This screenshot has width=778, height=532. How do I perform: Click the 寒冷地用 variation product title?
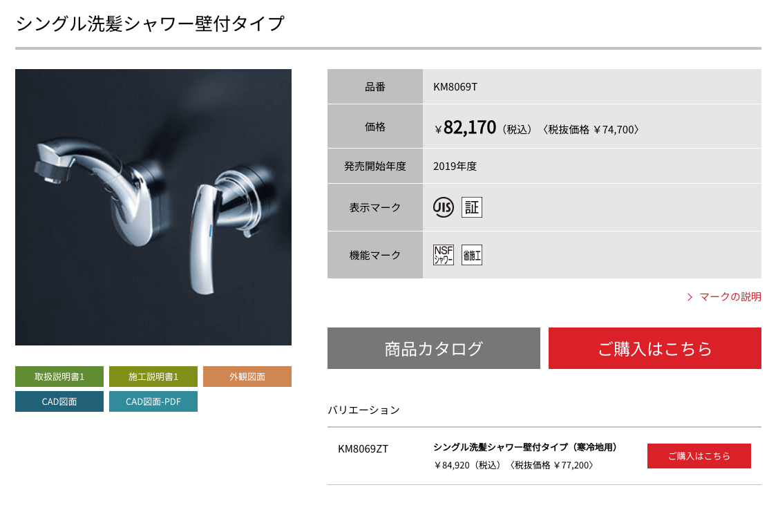point(525,447)
